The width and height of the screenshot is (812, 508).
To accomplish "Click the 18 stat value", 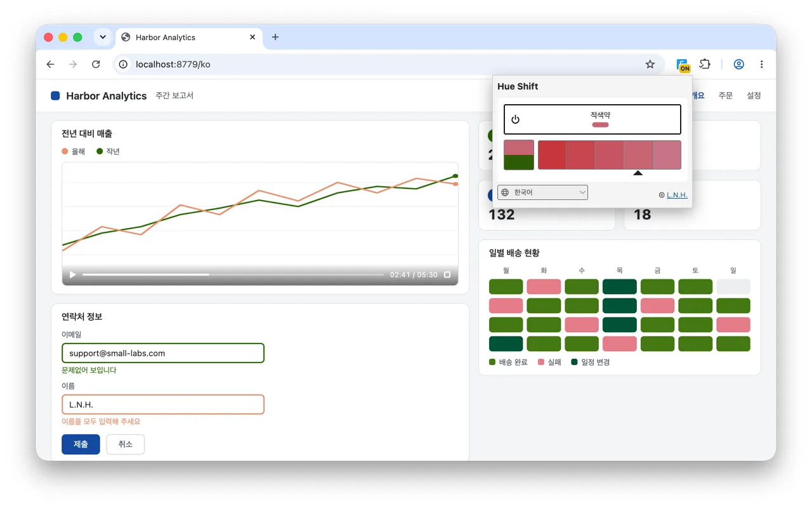I will point(642,215).
